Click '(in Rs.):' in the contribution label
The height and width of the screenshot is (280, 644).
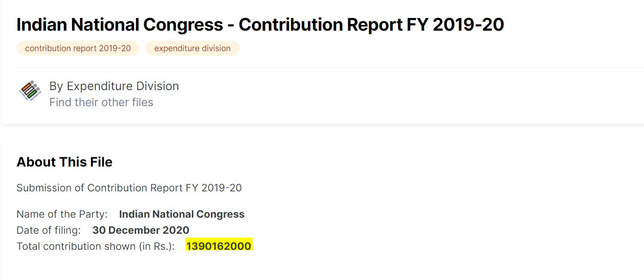pos(157,246)
